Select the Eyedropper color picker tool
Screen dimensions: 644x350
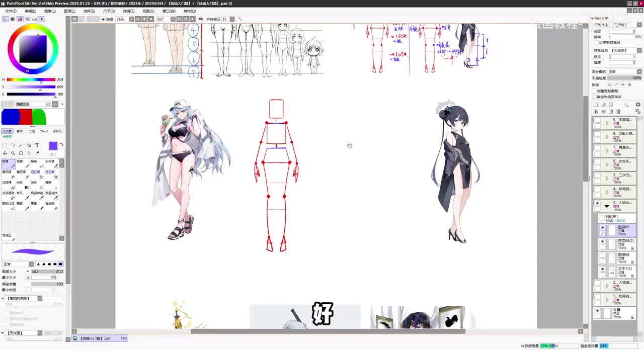37,153
